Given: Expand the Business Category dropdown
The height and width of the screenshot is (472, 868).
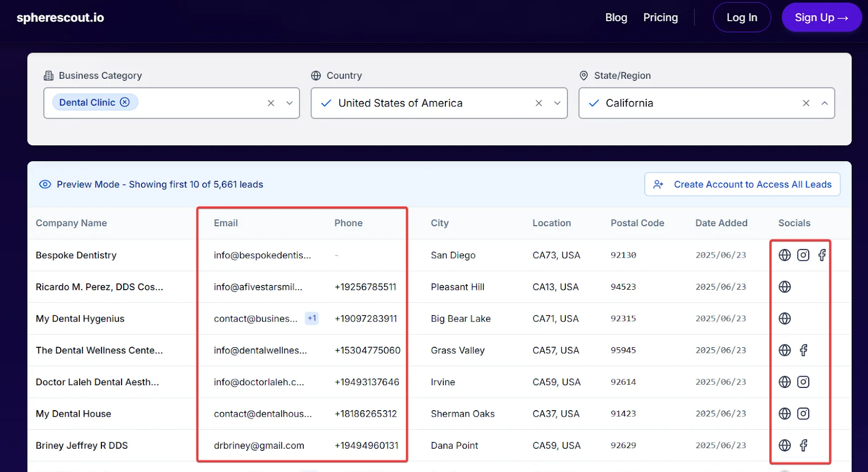Looking at the screenshot, I should point(290,103).
